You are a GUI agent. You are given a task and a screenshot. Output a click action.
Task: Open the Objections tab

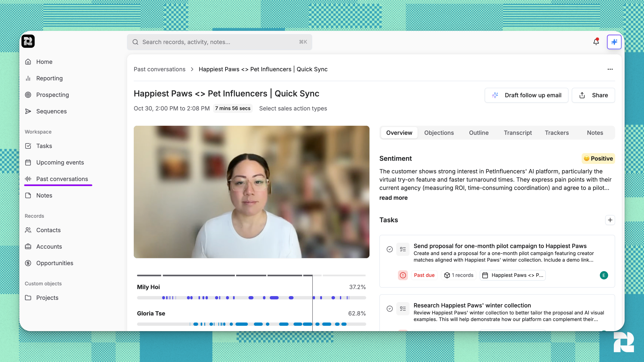click(x=439, y=133)
